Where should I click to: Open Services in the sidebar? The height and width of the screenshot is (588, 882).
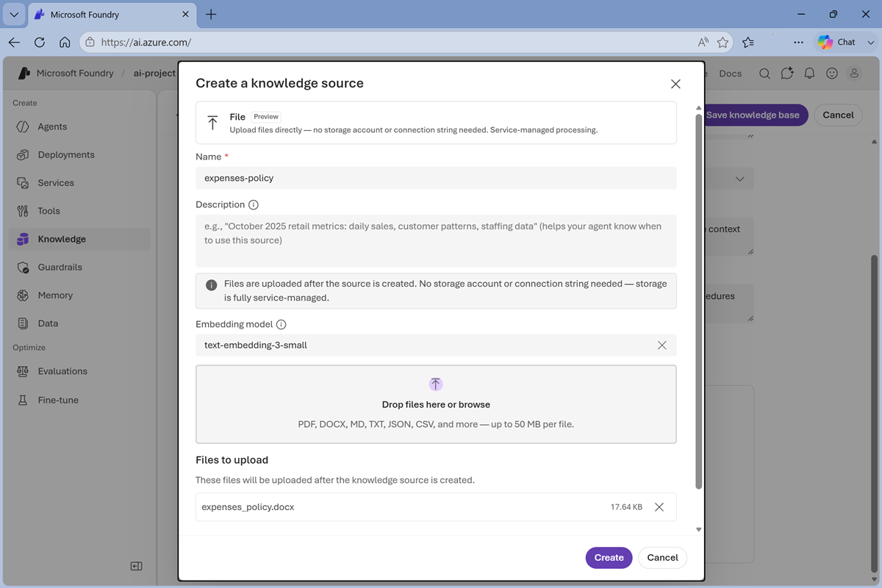click(x=79, y=182)
